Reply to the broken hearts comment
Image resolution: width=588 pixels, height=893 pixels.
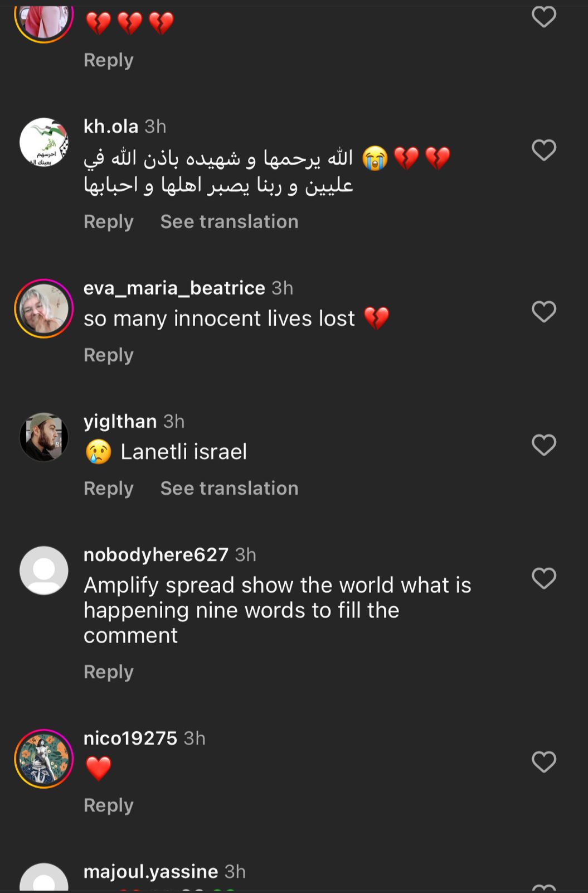109,60
